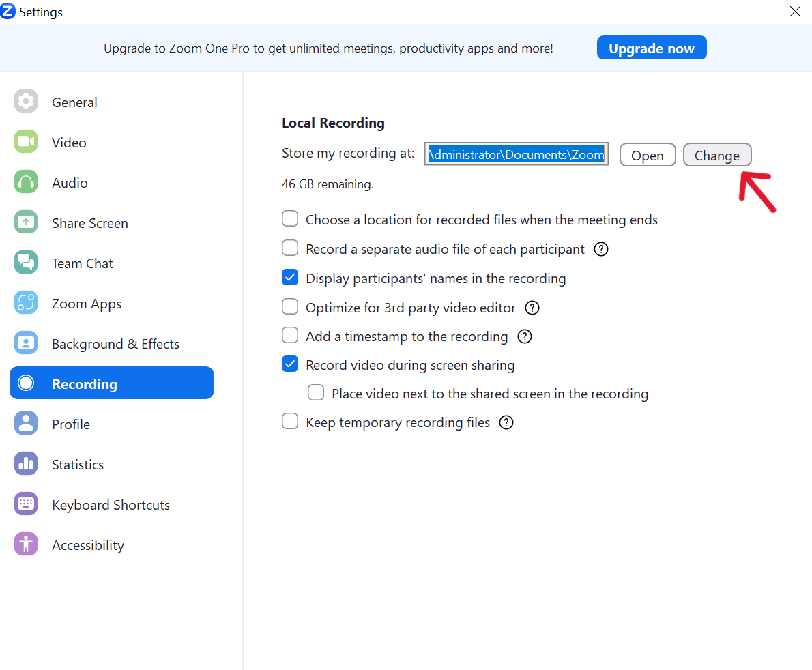This screenshot has width=812, height=670.
Task: Click the General gear icon
Action: pyautogui.click(x=26, y=102)
